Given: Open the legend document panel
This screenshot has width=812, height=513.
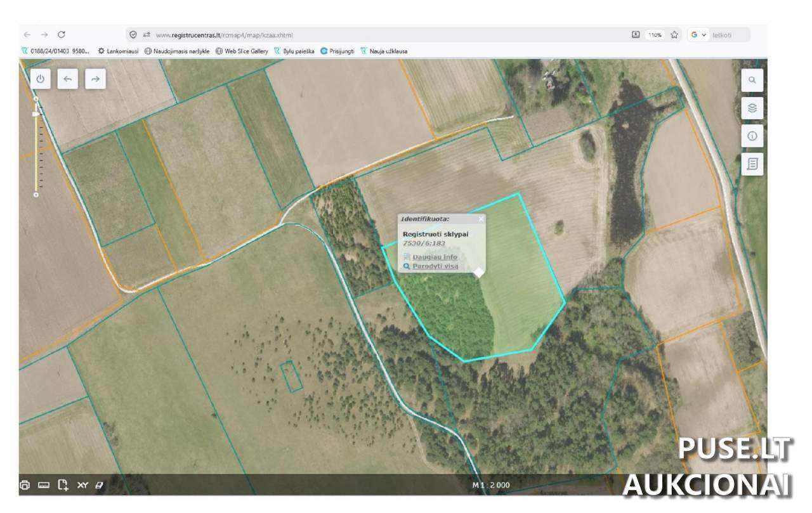Looking at the screenshot, I should 752,164.
